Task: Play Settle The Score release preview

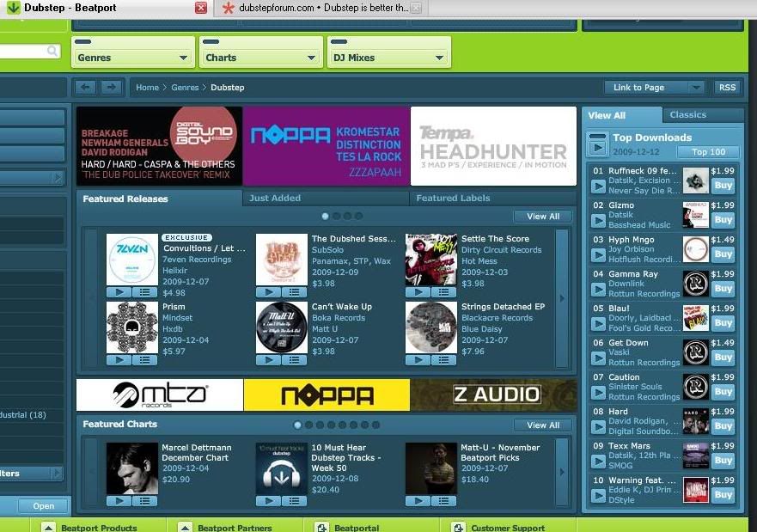Action: (418, 292)
